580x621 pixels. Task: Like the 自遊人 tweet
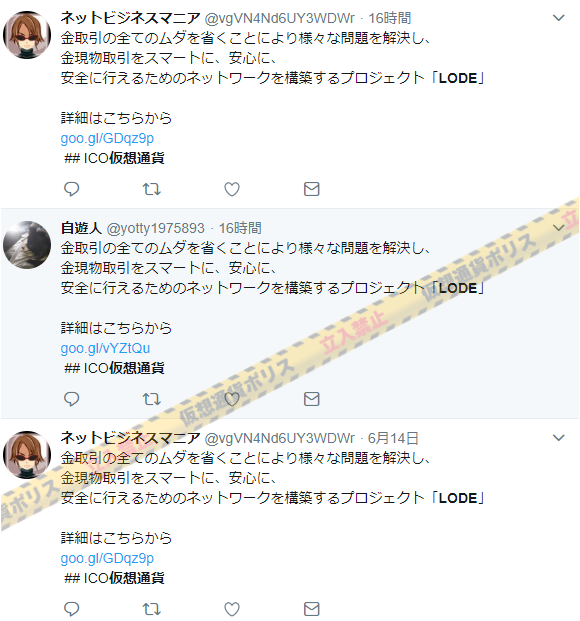click(x=232, y=399)
